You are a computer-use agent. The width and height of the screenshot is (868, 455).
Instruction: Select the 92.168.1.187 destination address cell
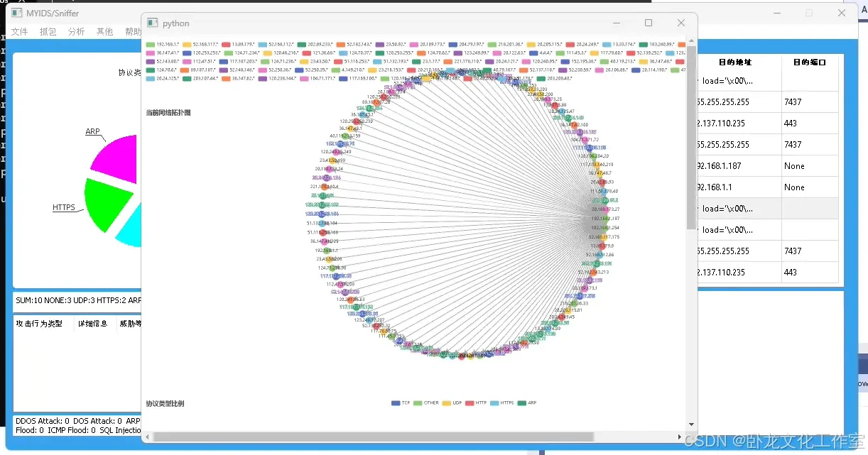coord(739,166)
